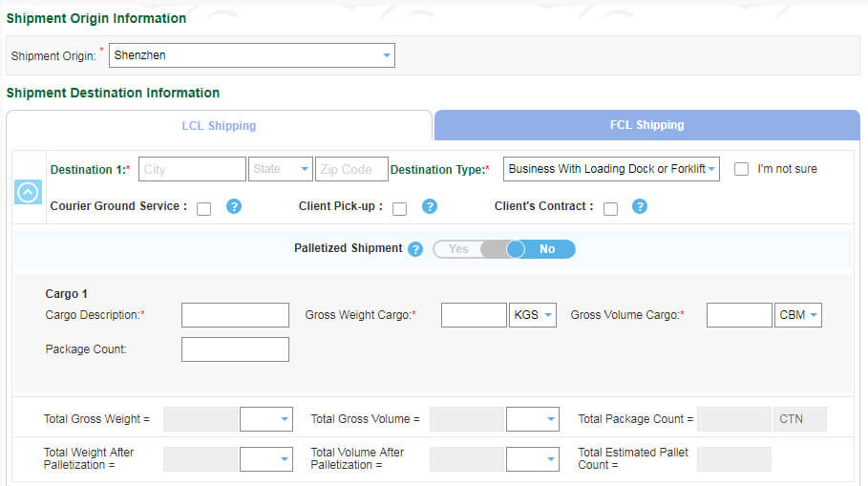
Task: Check the Client Pick-up checkbox
Action: pyautogui.click(x=400, y=209)
